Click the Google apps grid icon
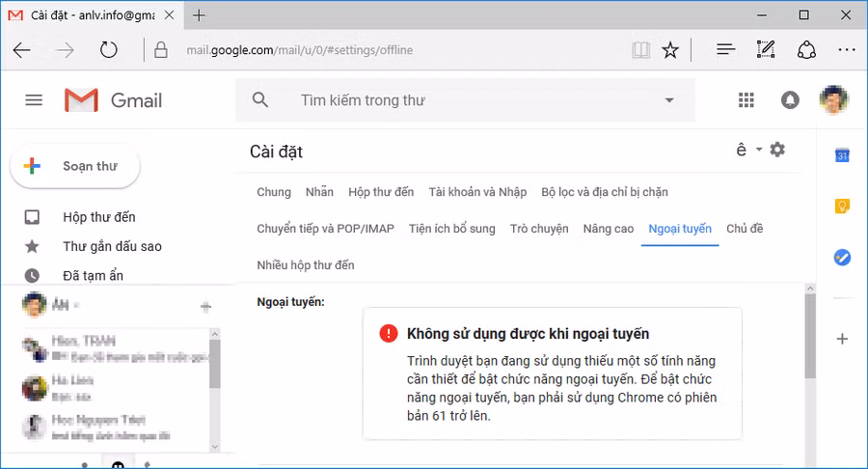The height and width of the screenshot is (469, 868). (x=746, y=100)
